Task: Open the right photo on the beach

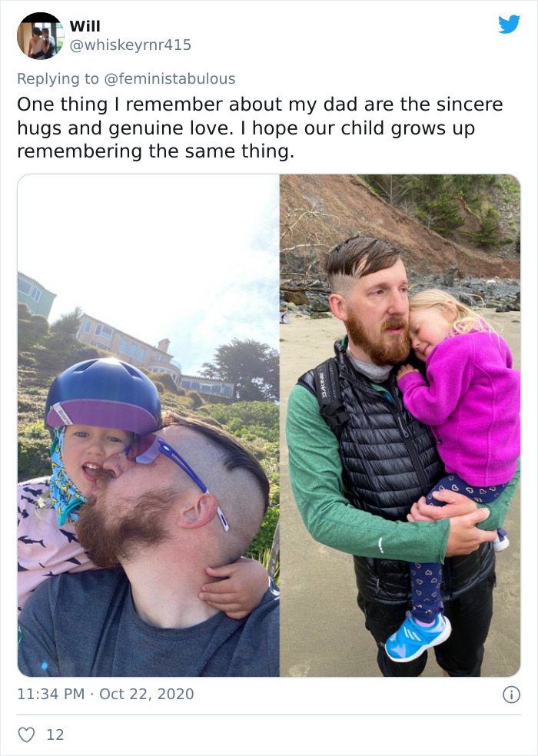Action: tap(400, 426)
